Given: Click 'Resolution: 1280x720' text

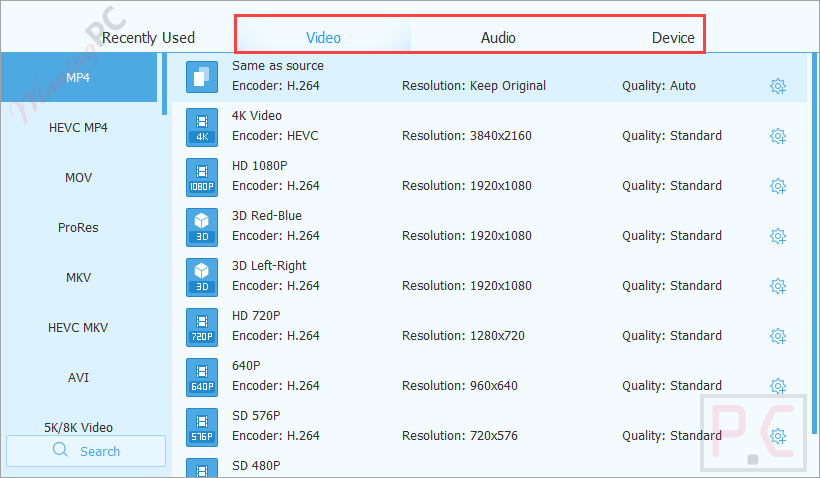Looking at the screenshot, I should [463, 336].
